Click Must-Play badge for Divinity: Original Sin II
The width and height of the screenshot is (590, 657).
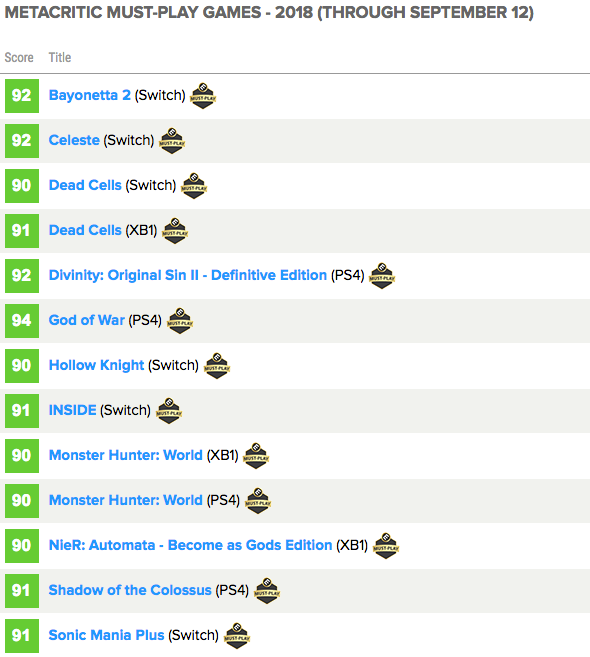click(382, 276)
